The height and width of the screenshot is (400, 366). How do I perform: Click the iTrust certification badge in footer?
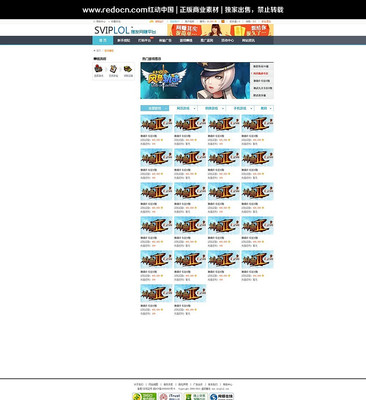pos(170,397)
